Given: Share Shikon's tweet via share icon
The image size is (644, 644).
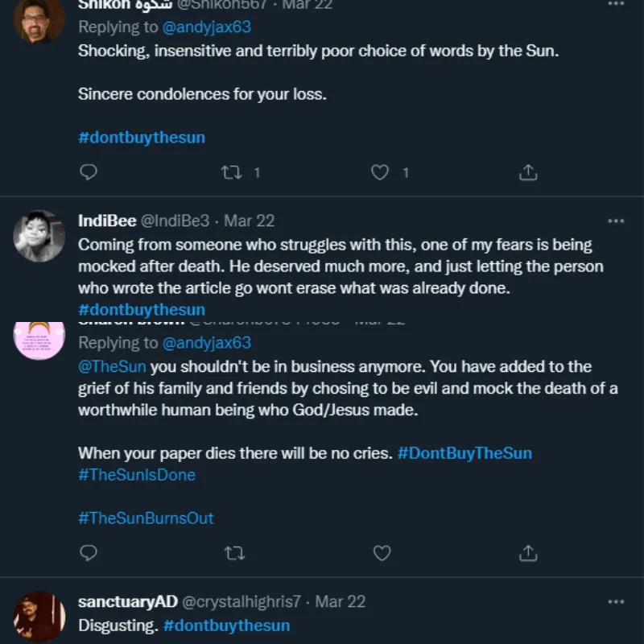Looking at the screenshot, I should click(x=528, y=172).
